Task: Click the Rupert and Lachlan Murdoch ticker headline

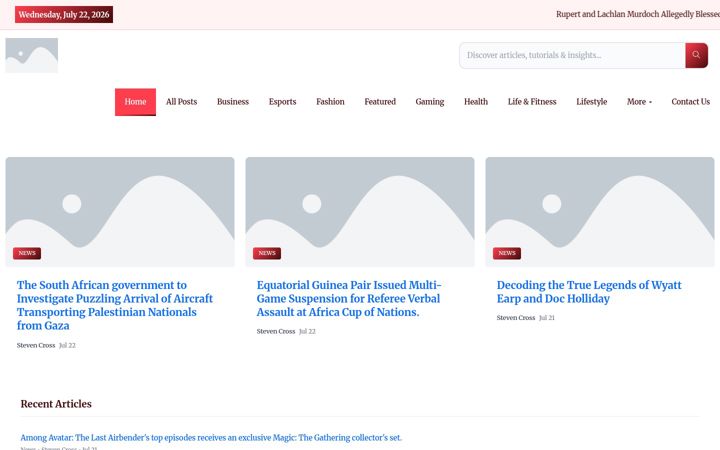Action: tap(638, 14)
